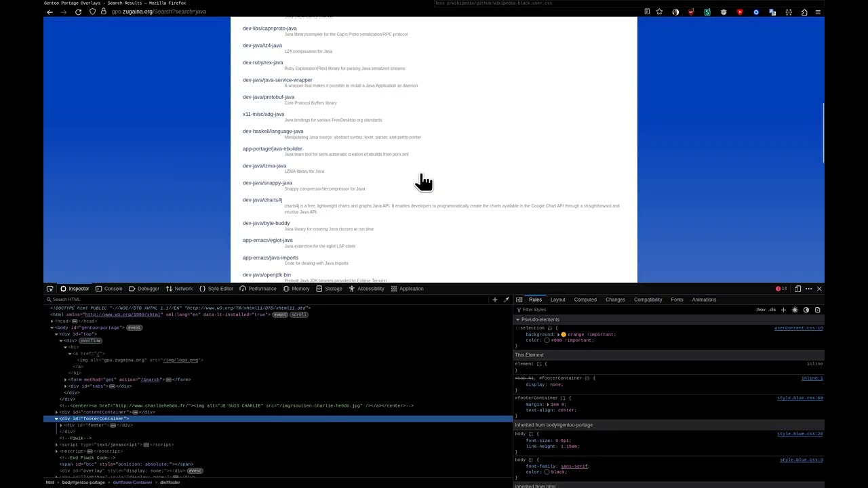Add a new node with the plus icon
Image resolution: width=868 pixels, height=488 pixels.
[495, 300]
